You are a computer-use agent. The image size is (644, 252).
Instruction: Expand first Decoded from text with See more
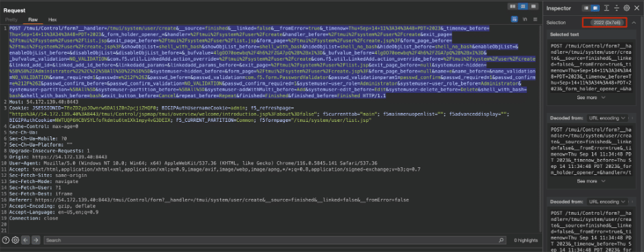tap(591, 181)
